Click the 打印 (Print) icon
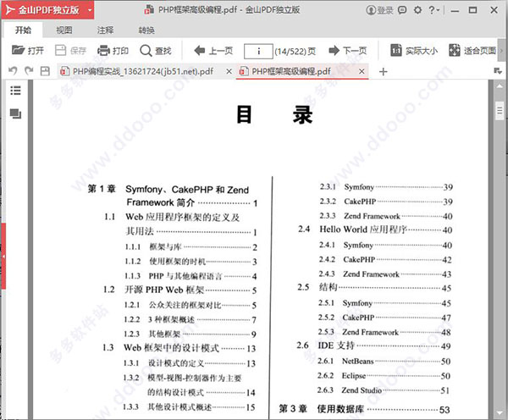The image size is (508, 420). [x=113, y=51]
